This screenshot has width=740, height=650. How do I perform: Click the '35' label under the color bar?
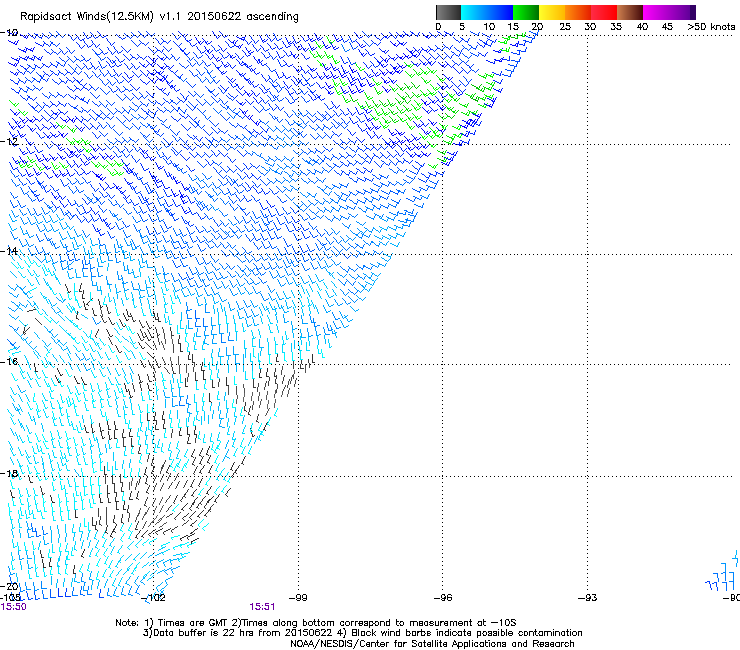[616, 27]
